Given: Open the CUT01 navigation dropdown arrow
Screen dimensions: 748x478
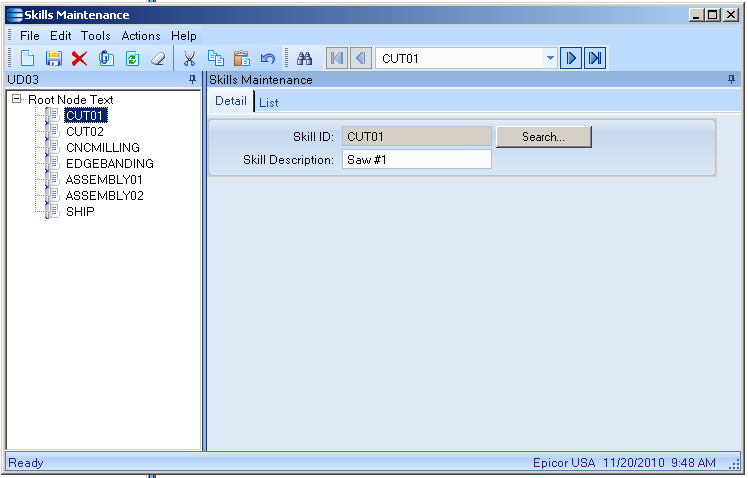Looking at the screenshot, I should tap(550, 58).
